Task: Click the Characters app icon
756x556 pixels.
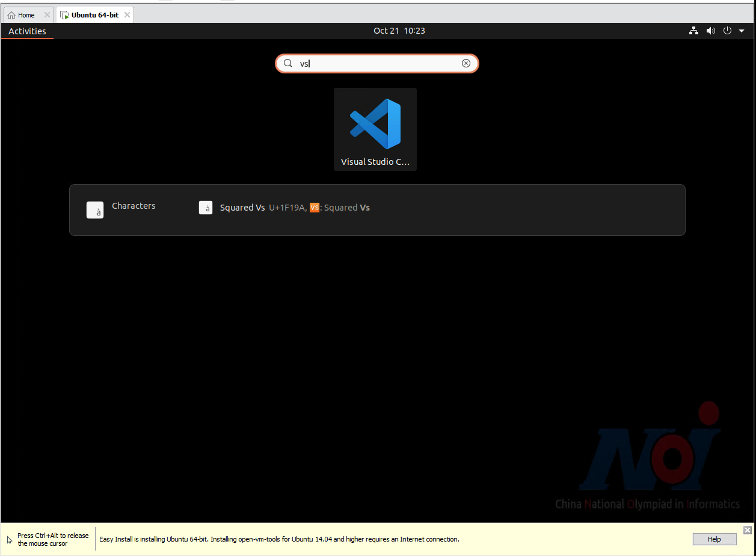Action: coord(95,209)
